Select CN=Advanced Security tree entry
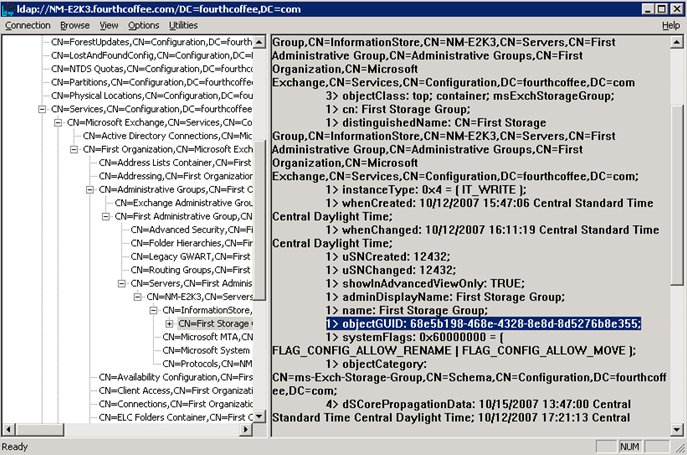This screenshot has width=687, height=455. tap(191, 230)
